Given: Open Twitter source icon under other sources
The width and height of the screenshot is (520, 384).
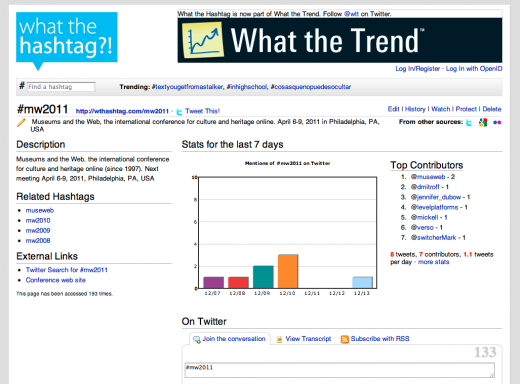Looking at the screenshot, I should pyautogui.click(x=469, y=122).
